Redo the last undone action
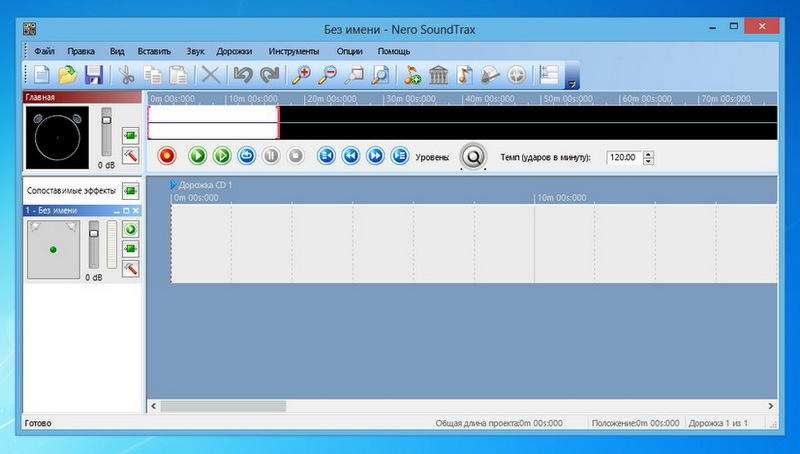800x454 pixels. click(269, 75)
